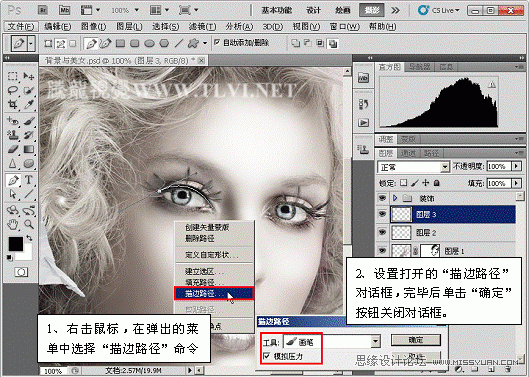Open custom shape options dropdown arrow

point(205,44)
